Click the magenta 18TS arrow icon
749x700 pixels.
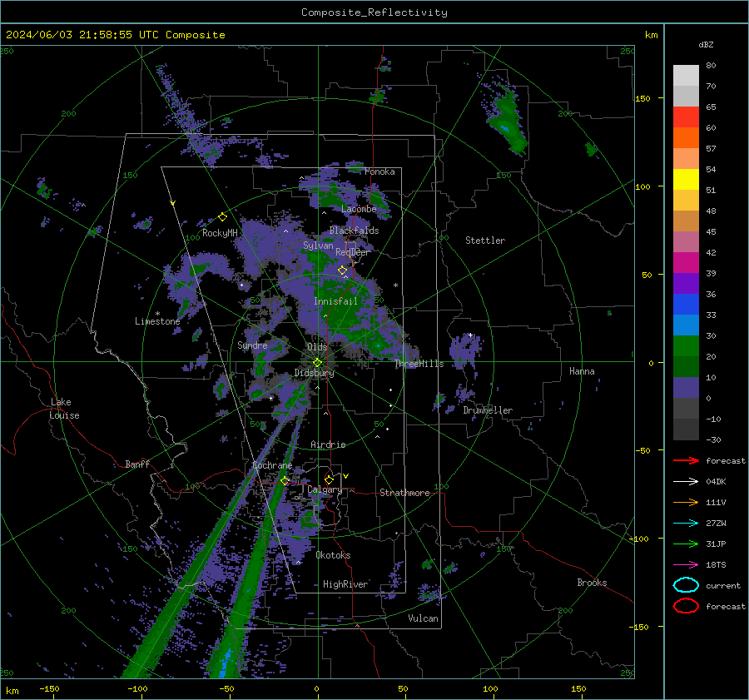pyautogui.click(x=686, y=564)
